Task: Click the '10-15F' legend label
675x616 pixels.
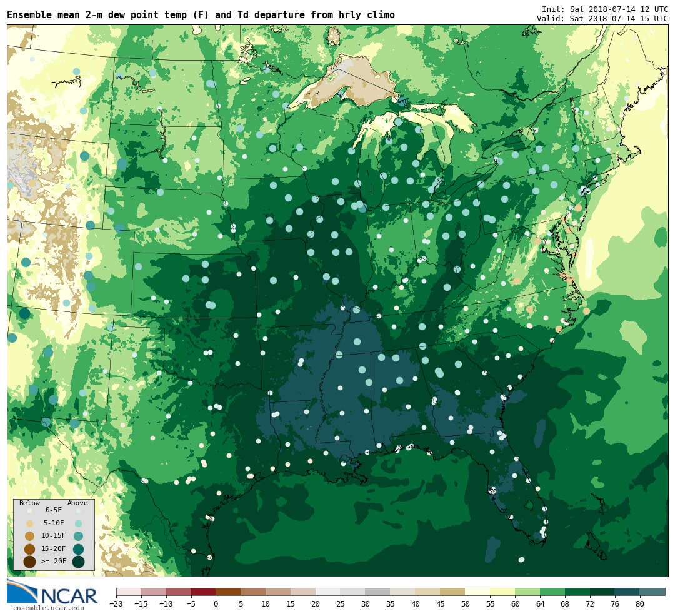Action: point(53,535)
